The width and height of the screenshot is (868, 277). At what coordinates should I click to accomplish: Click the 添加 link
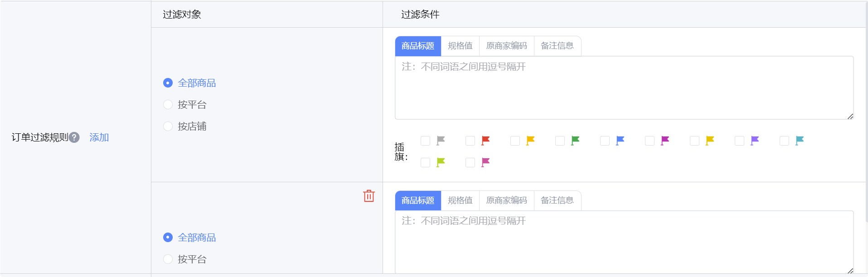[99, 137]
